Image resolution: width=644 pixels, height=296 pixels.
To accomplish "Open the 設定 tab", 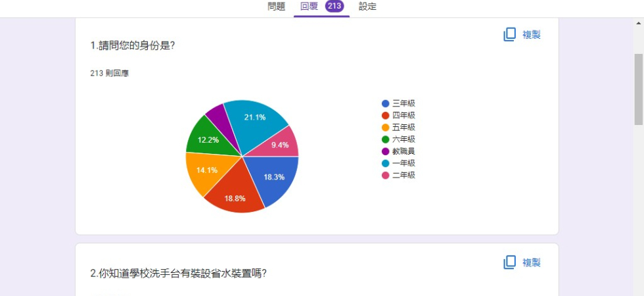I will [368, 7].
